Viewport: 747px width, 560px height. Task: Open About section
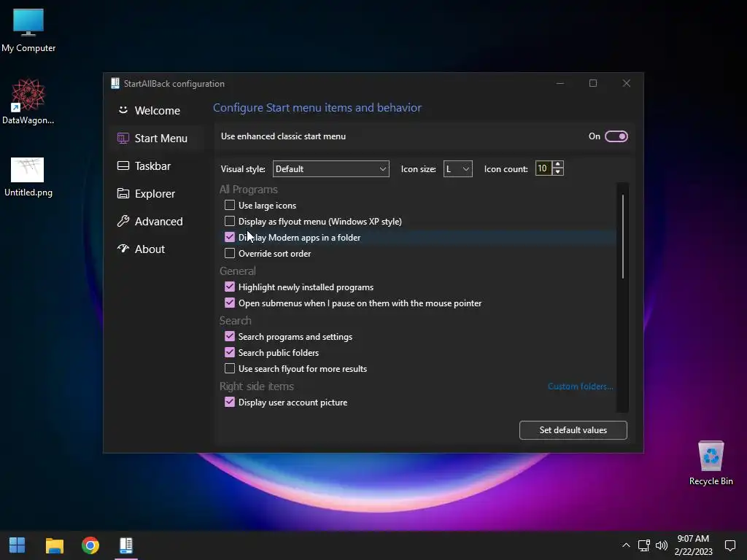click(157, 249)
